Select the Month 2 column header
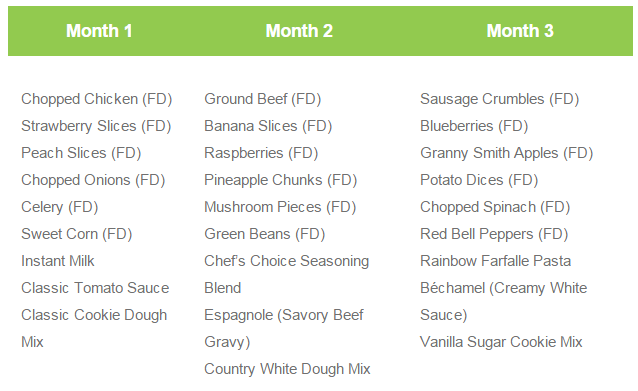 (299, 31)
